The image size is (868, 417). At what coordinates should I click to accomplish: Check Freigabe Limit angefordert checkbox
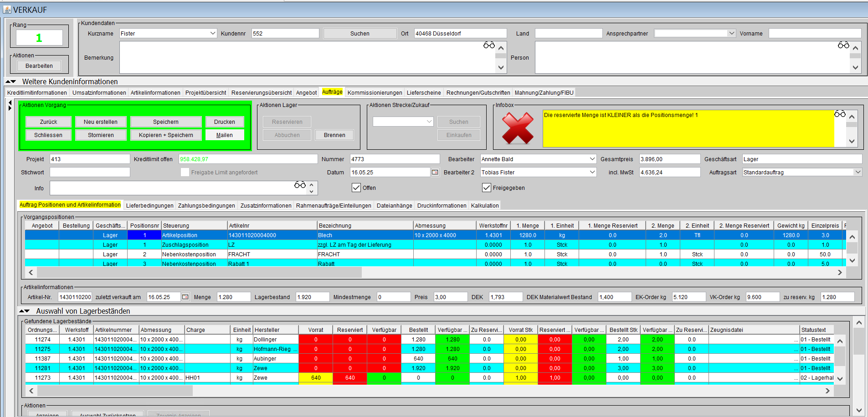[x=185, y=172]
